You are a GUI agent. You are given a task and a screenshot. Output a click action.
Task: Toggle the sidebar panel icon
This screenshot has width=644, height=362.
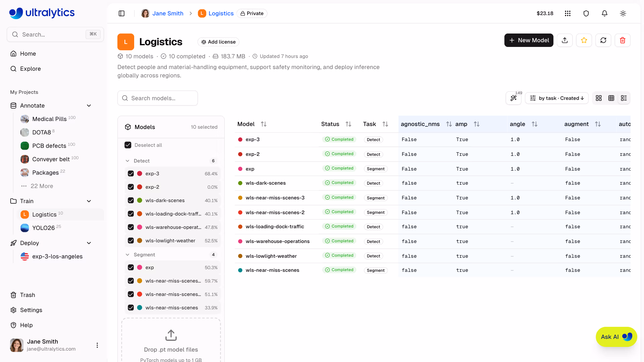coord(122,13)
